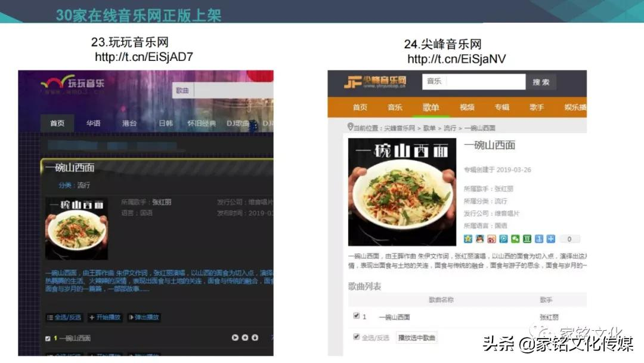Click the blue plus more-share icon
This screenshot has height=363, width=644.
click(x=550, y=239)
